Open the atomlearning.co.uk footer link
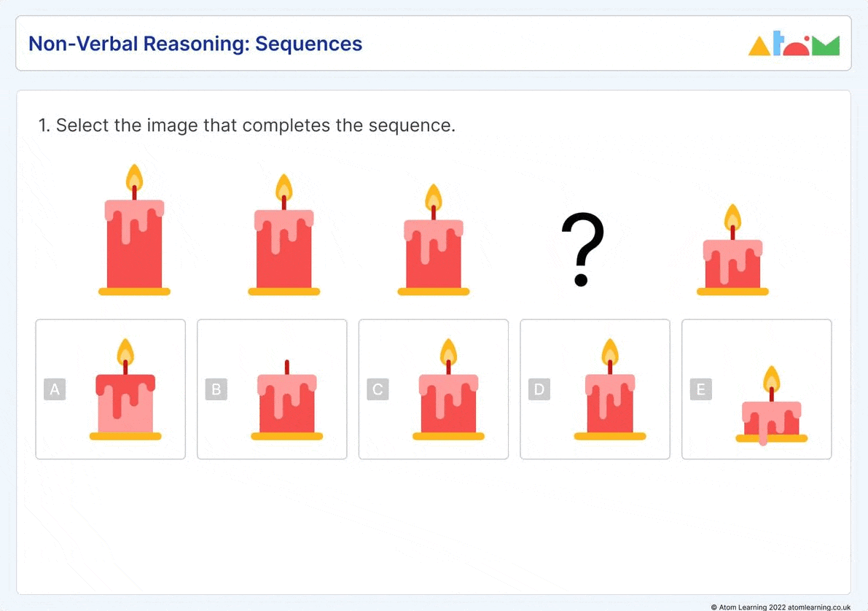 tap(819, 607)
